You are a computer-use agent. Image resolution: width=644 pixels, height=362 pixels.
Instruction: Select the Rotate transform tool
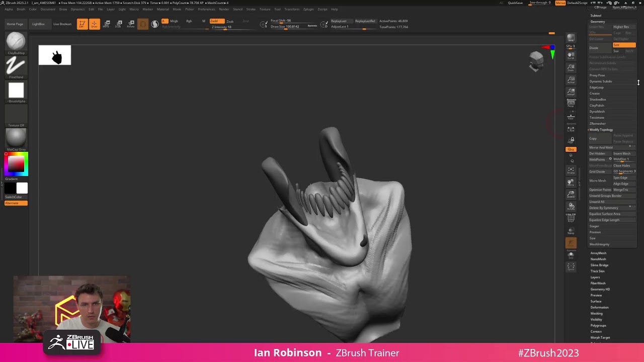pyautogui.click(x=131, y=24)
